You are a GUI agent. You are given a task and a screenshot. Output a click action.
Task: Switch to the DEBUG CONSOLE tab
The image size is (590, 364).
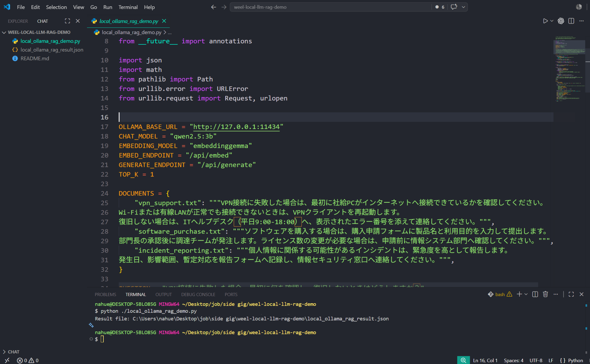[x=198, y=294]
